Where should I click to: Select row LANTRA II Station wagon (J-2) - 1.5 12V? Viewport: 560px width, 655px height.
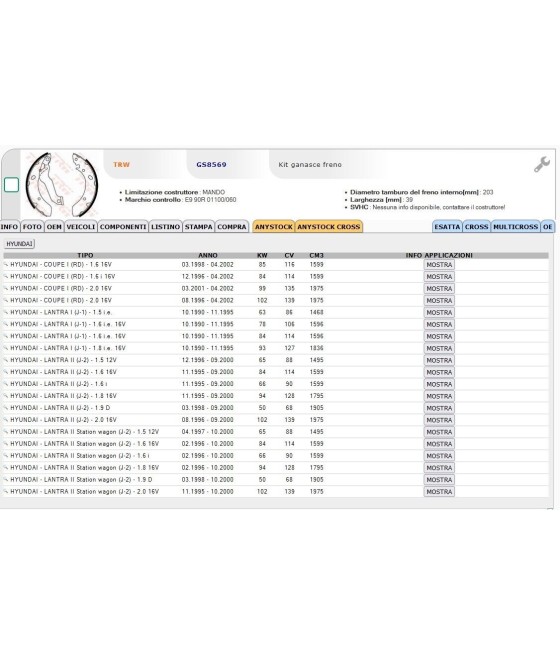(276, 432)
